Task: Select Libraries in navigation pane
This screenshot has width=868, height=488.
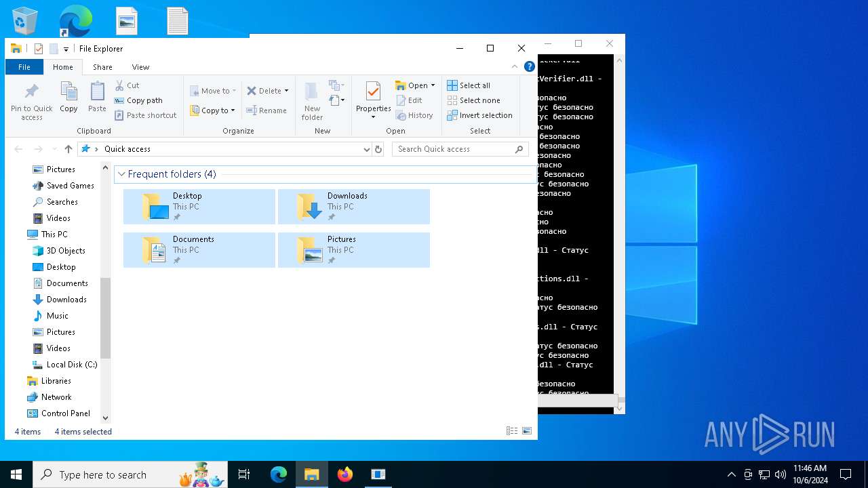Action: coord(49,381)
